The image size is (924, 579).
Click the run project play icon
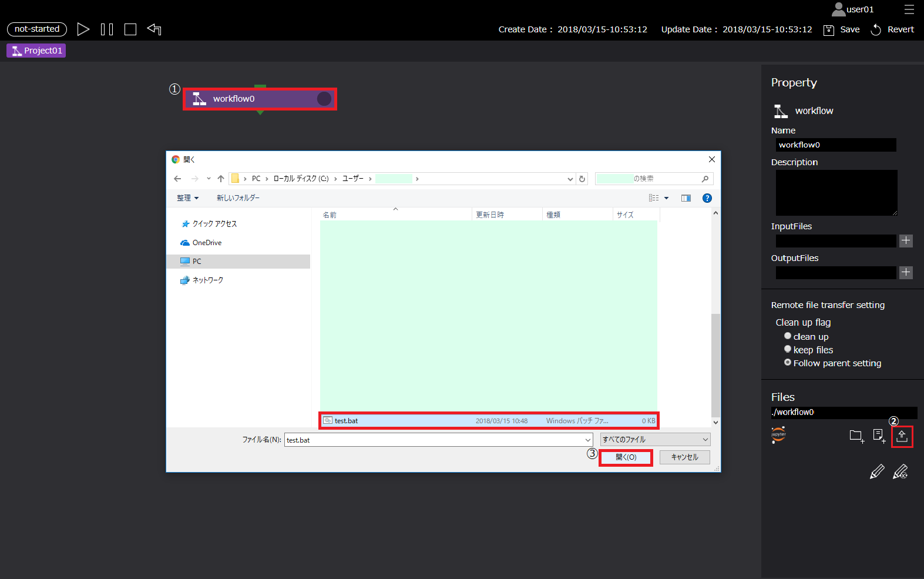pos(83,29)
